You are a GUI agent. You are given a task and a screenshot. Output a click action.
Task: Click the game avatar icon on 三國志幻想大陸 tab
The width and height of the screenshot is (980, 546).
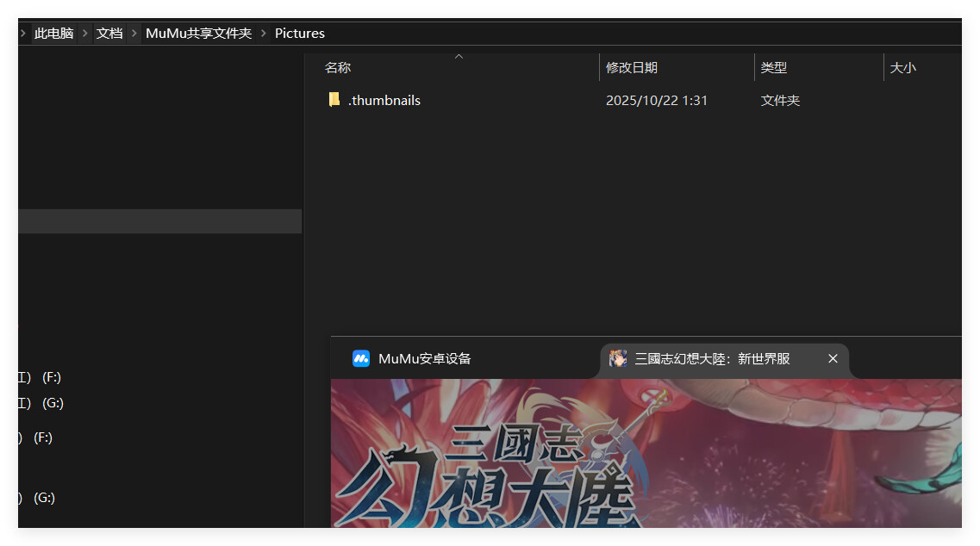(618, 358)
